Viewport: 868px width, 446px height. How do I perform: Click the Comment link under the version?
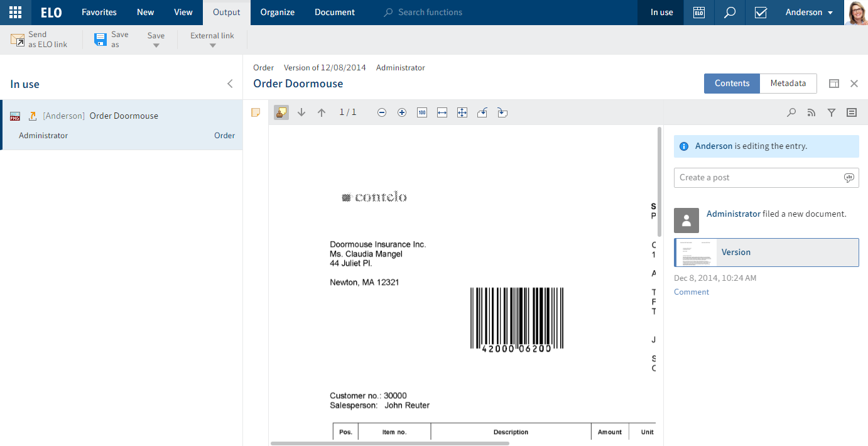pos(691,292)
